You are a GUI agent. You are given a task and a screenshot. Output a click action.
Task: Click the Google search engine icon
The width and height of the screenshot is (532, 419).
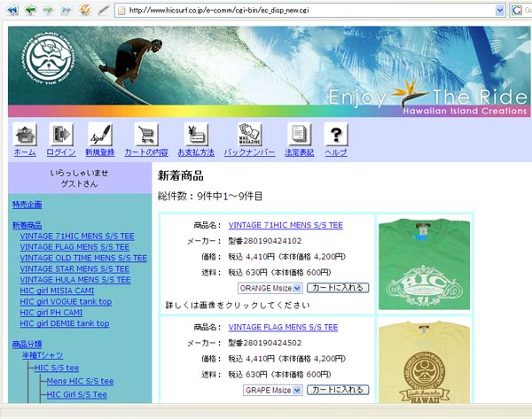[516, 11]
